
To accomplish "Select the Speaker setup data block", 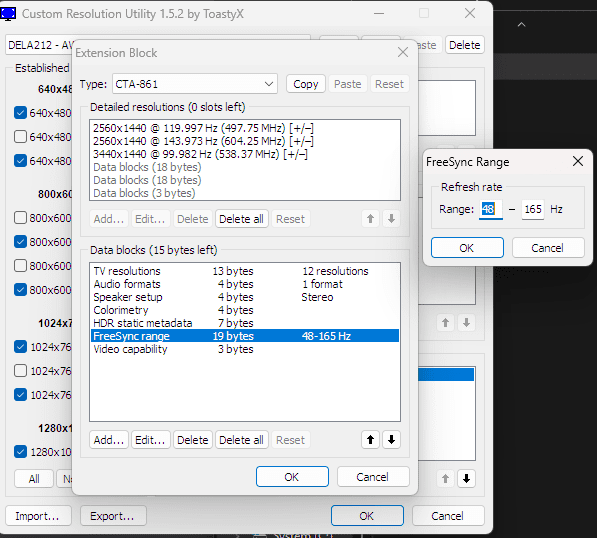I will 245,297.
